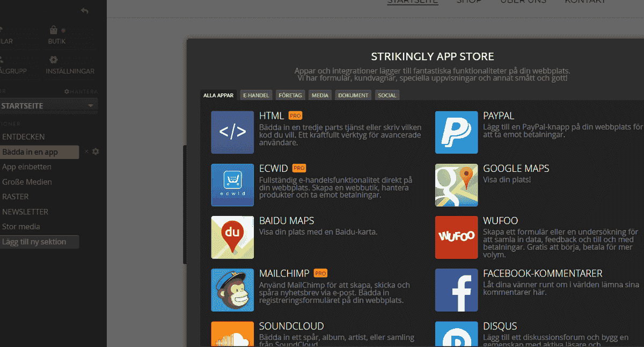
Task: Go to the ENTDECKEN section
Action: tap(24, 137)
